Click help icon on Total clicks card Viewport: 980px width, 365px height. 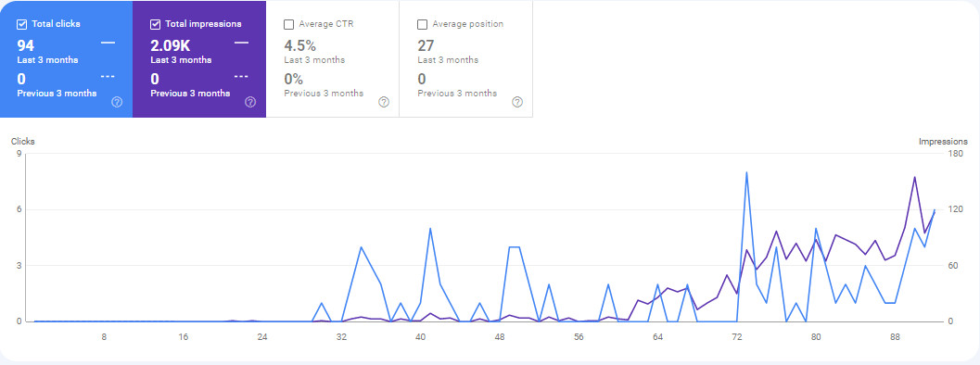click(x=117, y=102)
